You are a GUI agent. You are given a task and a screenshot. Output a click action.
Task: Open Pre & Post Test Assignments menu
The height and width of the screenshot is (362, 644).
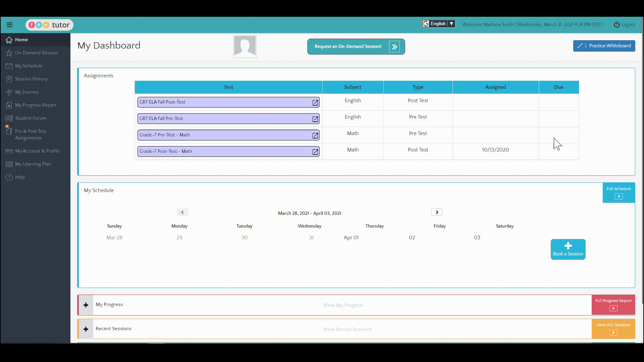[31, 134]
